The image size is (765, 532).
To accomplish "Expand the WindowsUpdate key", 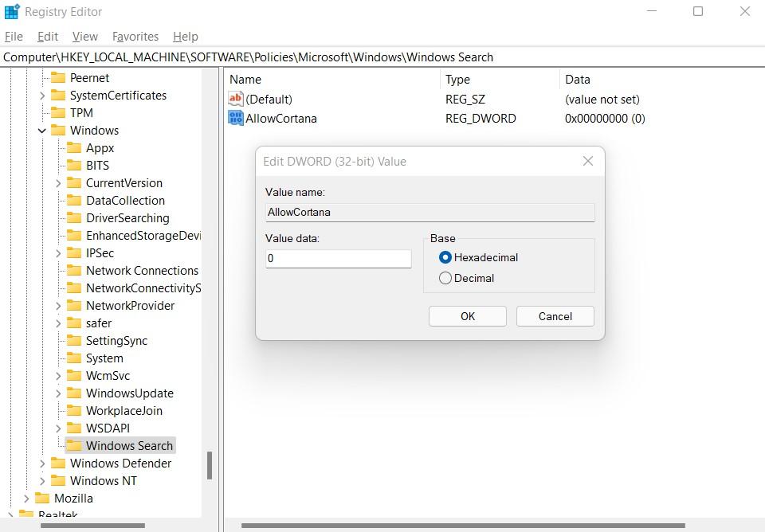I will [58, 394].
